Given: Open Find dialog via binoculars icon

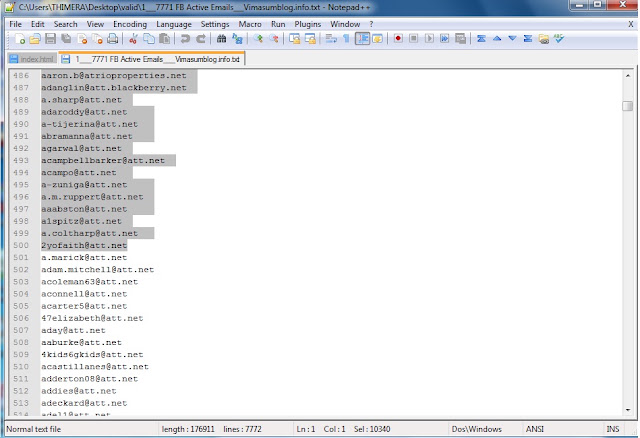Looking at the screenshot, I should coord(221,39).
